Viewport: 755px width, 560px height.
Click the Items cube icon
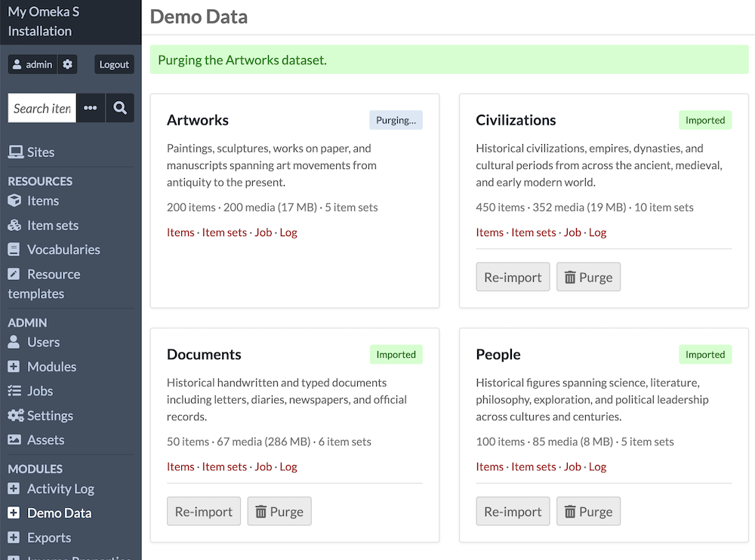(x=14, y=200)
